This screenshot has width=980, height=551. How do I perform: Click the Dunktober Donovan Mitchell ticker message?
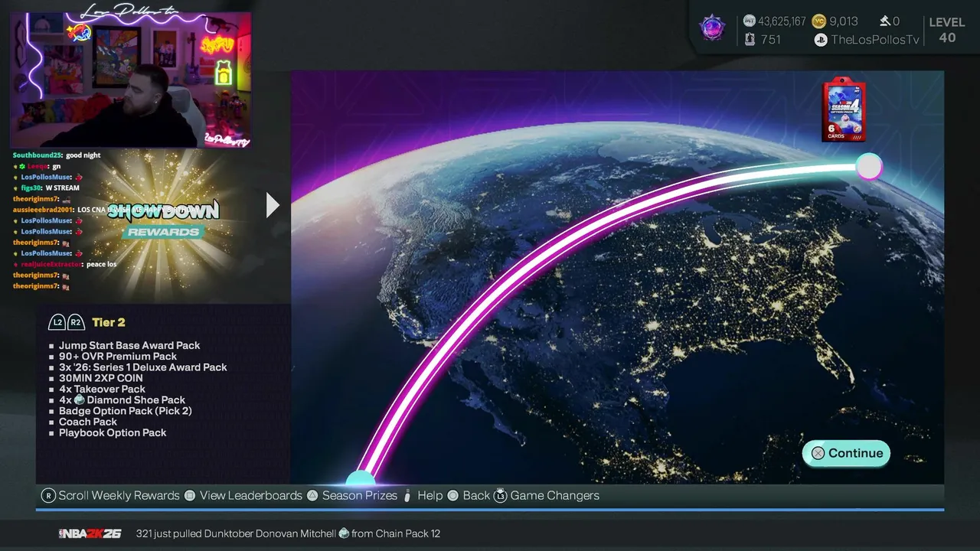pyautogui.click(x=288, y=533)
